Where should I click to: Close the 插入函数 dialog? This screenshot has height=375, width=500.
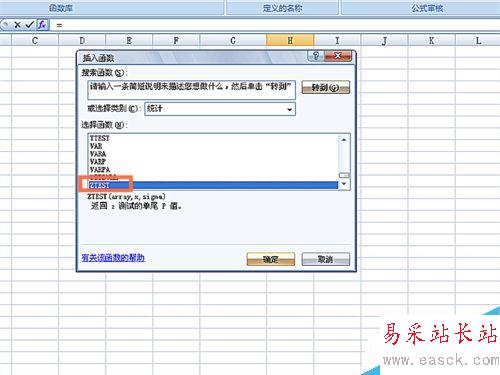point(338,56)
